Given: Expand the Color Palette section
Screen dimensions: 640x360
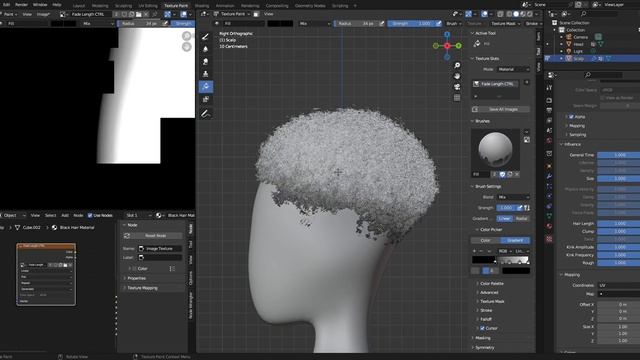Looking at the screenshot, I should [492, 283].
